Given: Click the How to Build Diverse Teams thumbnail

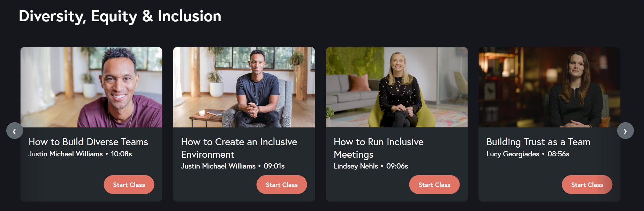Looking at the screenshot, I should (x=91, y=88).
